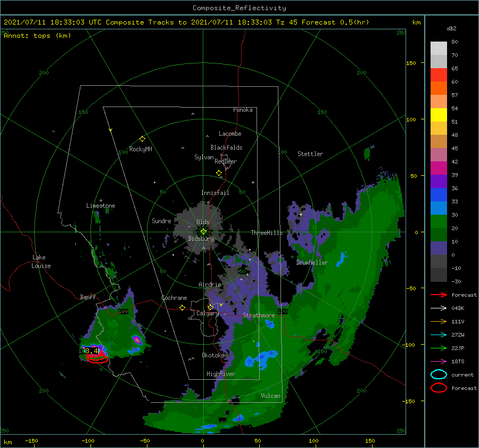Click the Innisfail label

tap(215, 193)
